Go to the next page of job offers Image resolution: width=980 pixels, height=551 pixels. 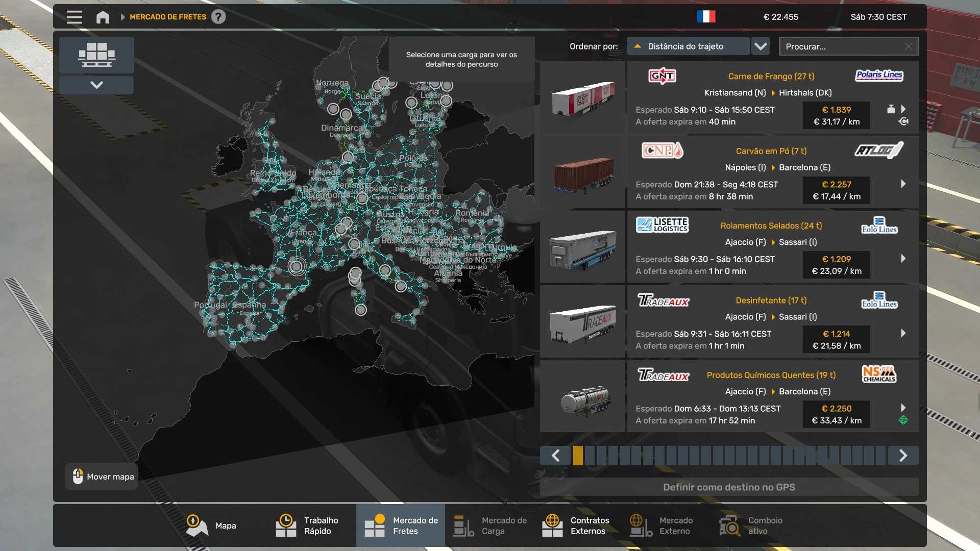[903, 455]
